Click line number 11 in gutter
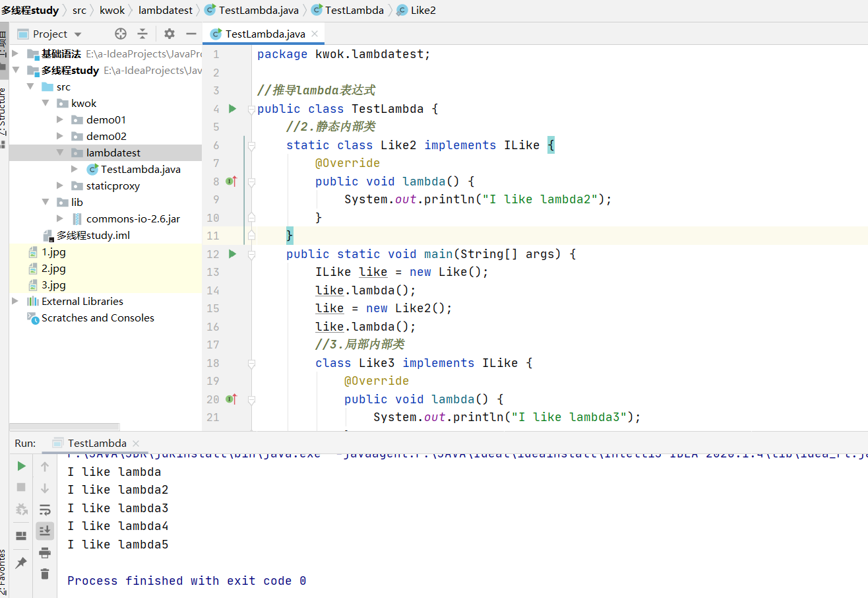Viewport: 868px width, 598px height. [x=213, y=236]
